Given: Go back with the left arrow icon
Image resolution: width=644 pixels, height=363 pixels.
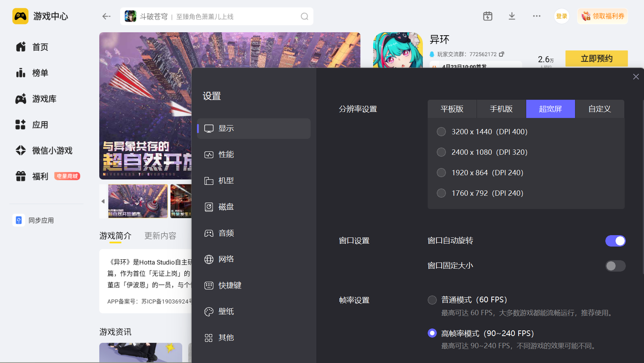Looking at the screenshot, I should click(106, 16).
